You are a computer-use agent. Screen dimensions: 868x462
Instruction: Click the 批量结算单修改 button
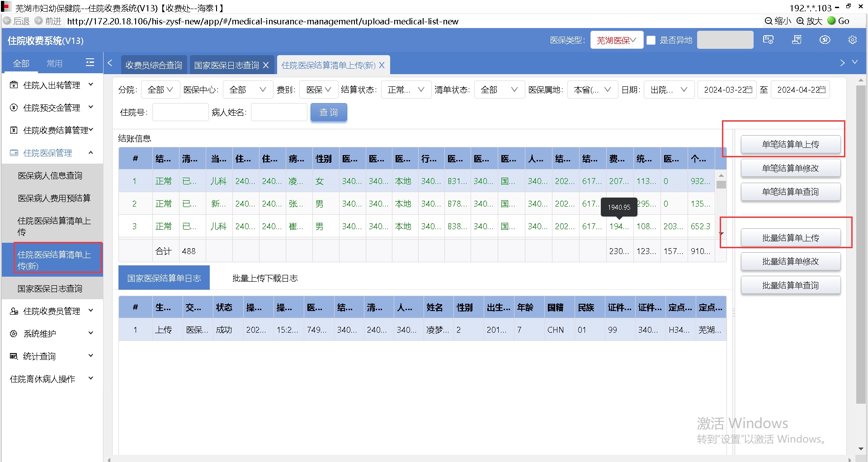tap(790, 261)
